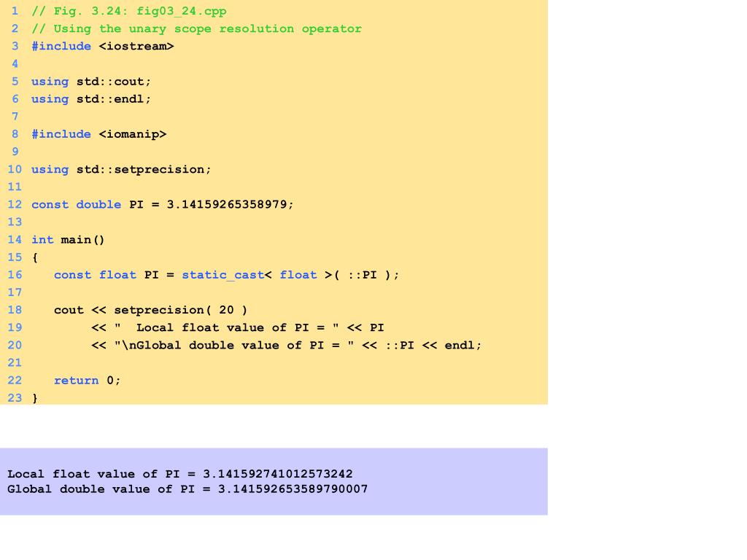This screenshot has width=747, height=560.
Task: Click keyword "const" on line 12
Action: 50,205
